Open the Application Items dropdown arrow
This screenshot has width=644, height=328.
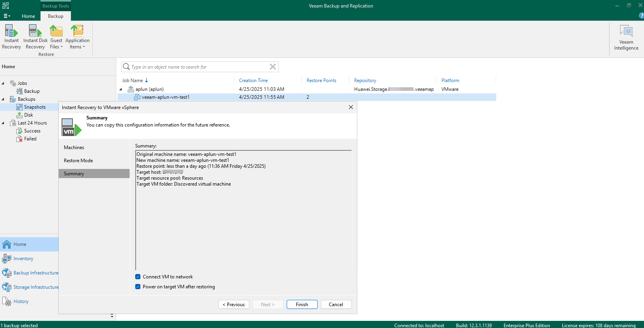(84, 47)
